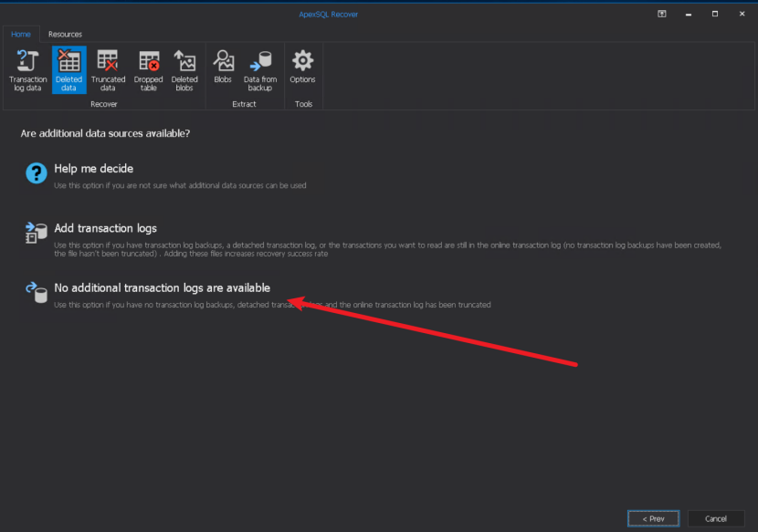Select the Home ribbon tab
Viewport: 758px width, 532px height.
(x=21, y=34)
